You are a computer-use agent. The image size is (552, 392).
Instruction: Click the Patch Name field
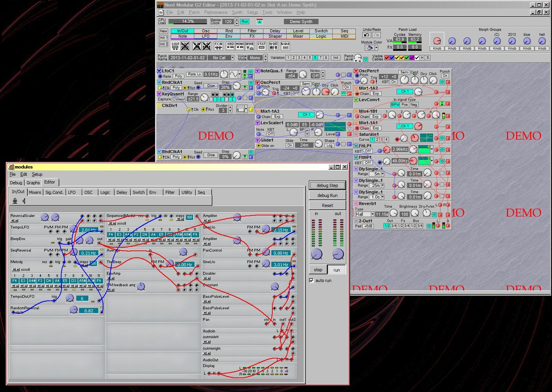188,58
